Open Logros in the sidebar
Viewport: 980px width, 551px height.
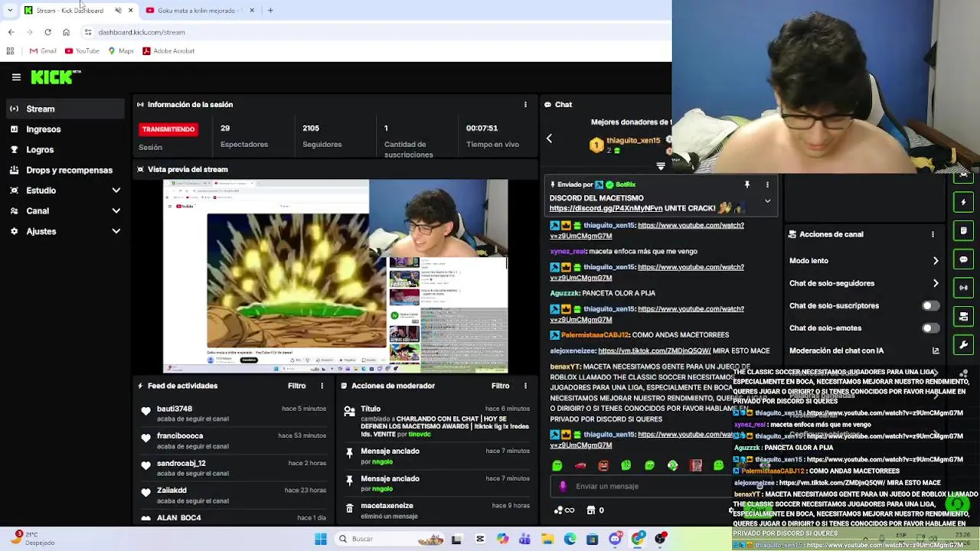pos(64,150)
